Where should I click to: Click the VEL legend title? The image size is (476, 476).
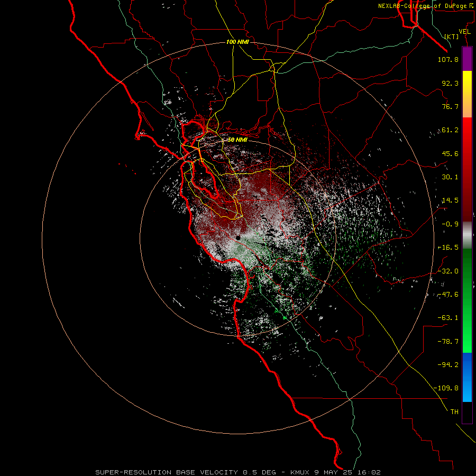click(465, 32)
